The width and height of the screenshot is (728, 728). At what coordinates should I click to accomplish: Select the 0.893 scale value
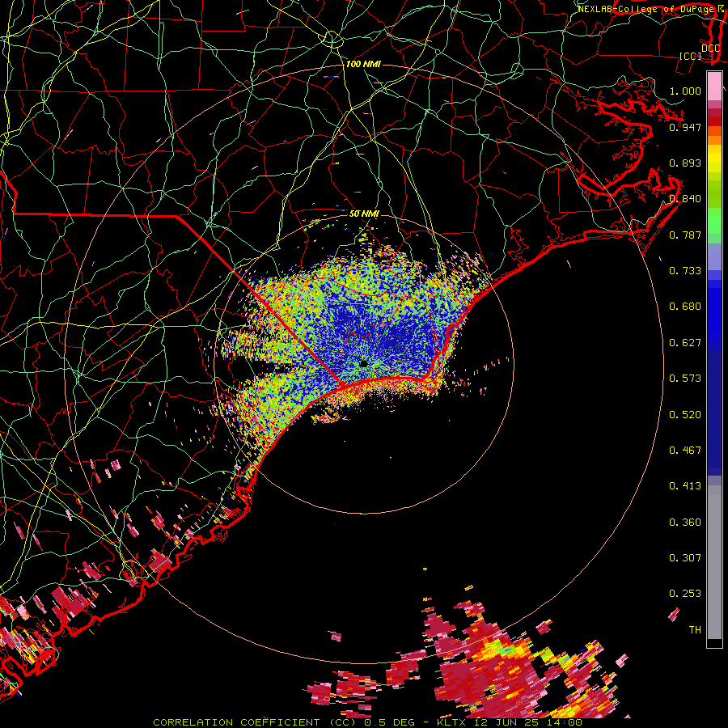685,163
